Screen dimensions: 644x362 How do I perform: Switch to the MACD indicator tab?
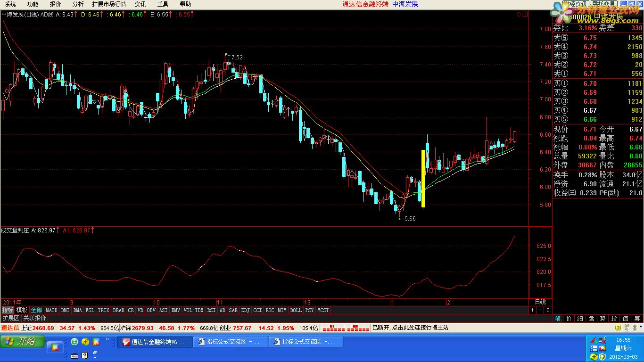(51, 310)
